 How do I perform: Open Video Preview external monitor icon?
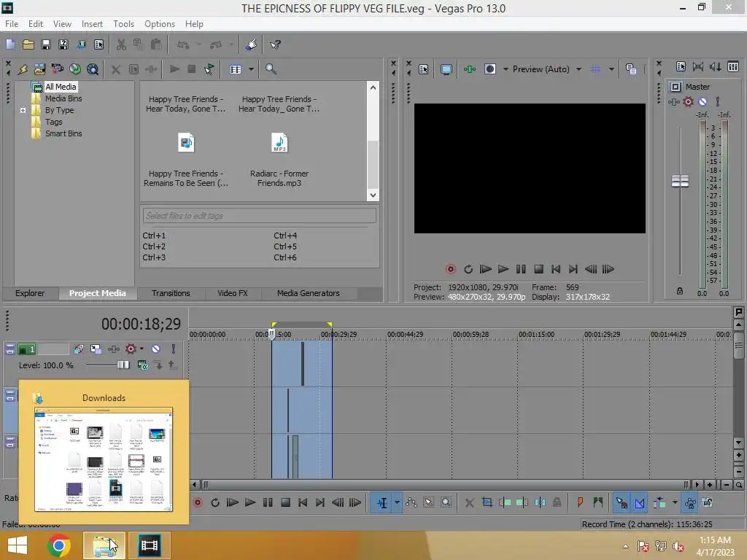(x=446, y=69)
